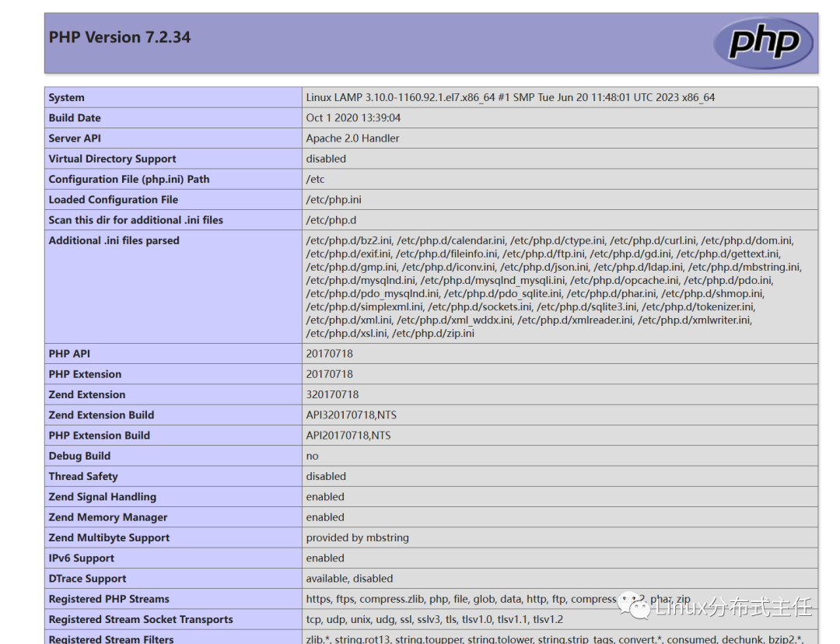Viewport: 840px width, 644px height.
Task: Click the 'Server API' label
Action: point(75,138)
